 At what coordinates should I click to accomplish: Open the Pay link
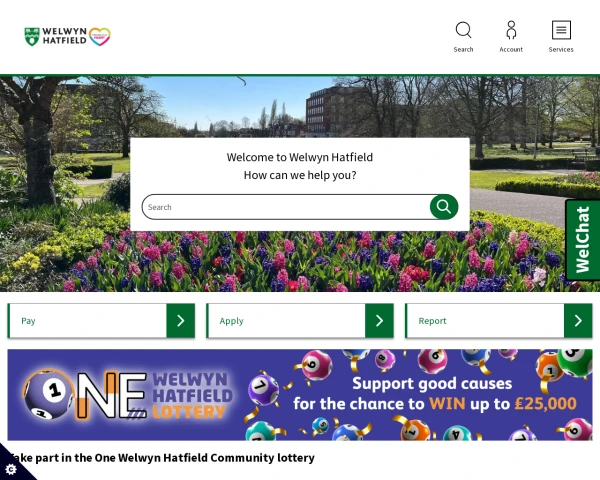[x=28, y=321]
